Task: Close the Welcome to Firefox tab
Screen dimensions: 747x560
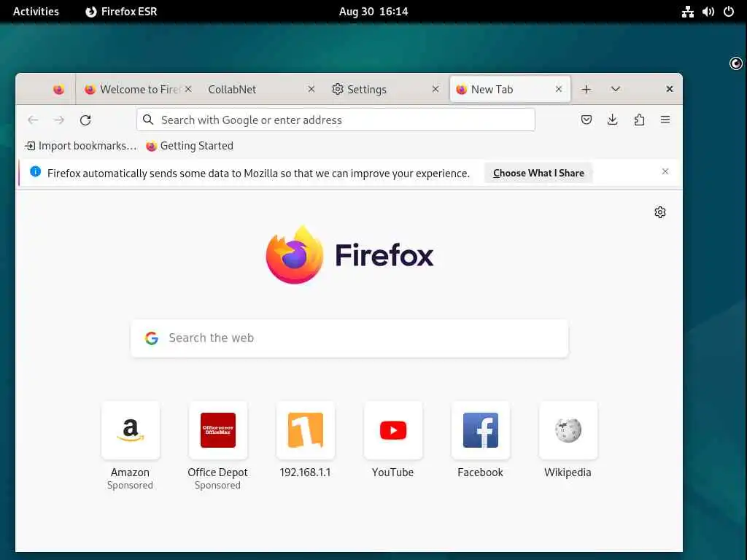Action: (189, 89)
